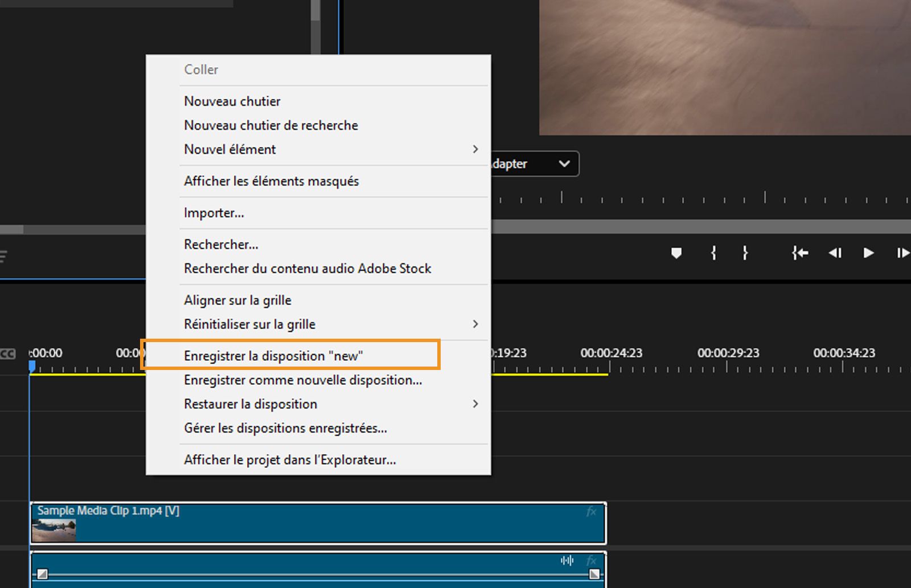911x588 pixels.
Task: Click the 00:00:29:23 timecode on the ruler
Action: pos(729,353)
